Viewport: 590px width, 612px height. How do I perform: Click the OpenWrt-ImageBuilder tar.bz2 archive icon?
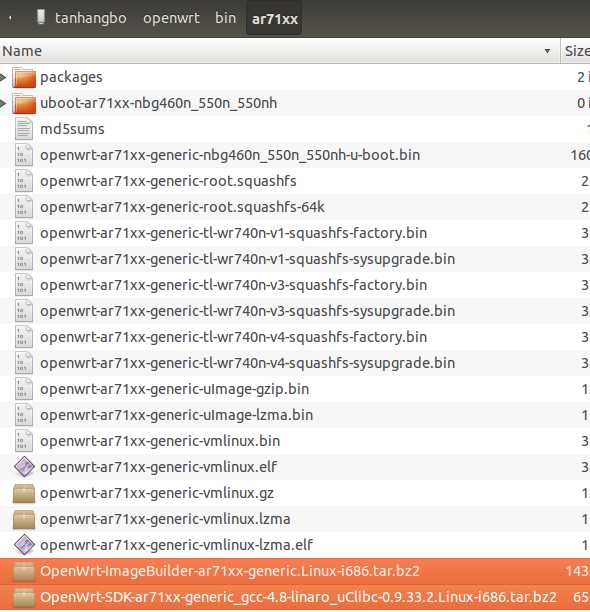point(24,571)
